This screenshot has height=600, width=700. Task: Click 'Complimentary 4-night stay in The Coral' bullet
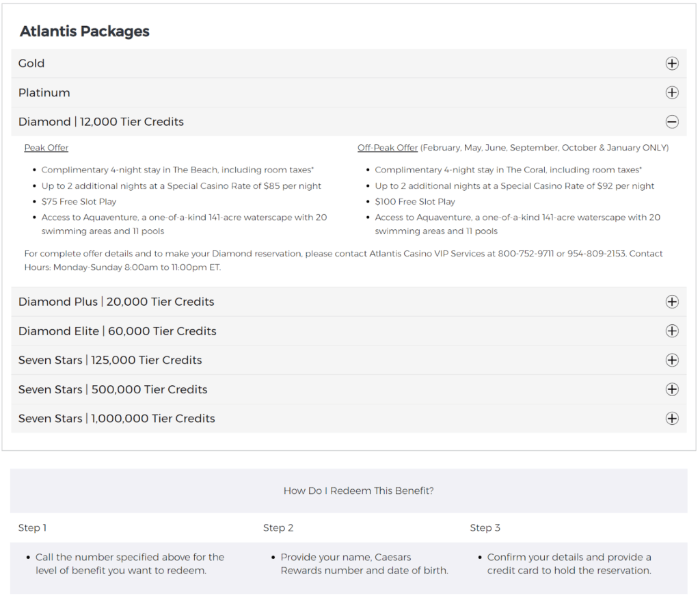(508, 170)
